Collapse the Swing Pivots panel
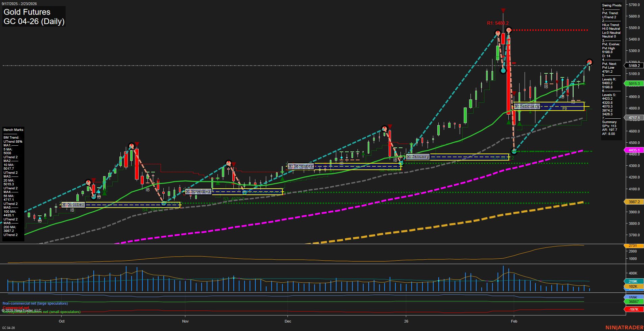 [x=612, y=5]
